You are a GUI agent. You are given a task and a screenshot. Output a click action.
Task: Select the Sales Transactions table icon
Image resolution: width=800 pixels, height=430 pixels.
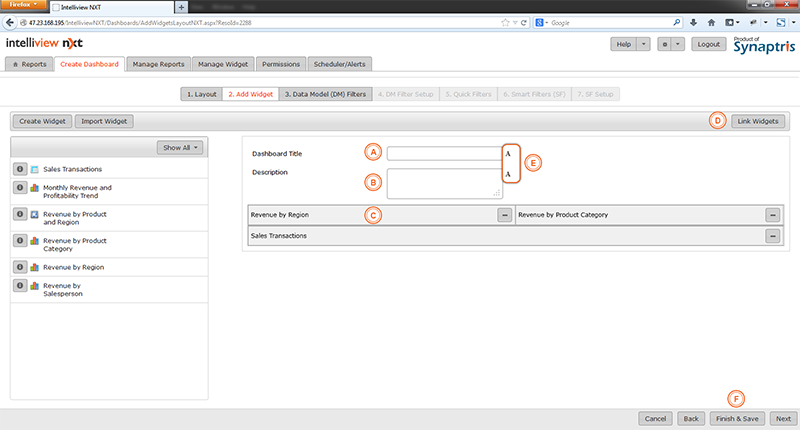(35, 169)
